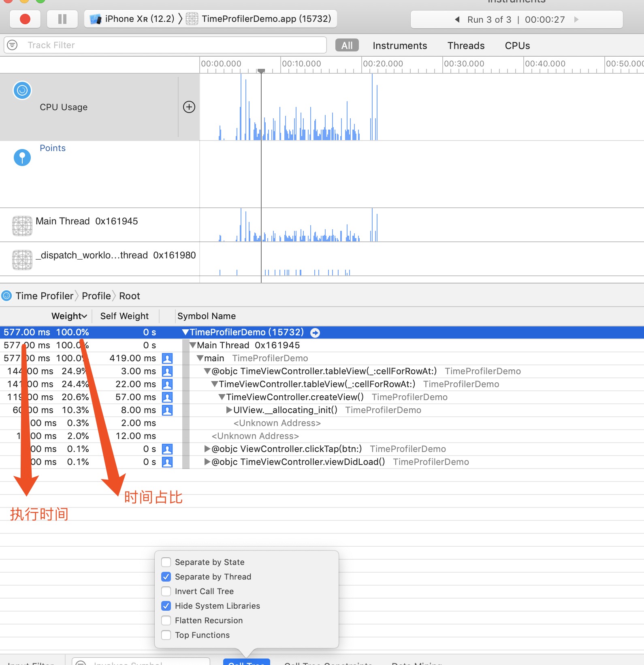
Task: Click the Time Profiler breadcrumb icon
Action: point(6,296)
